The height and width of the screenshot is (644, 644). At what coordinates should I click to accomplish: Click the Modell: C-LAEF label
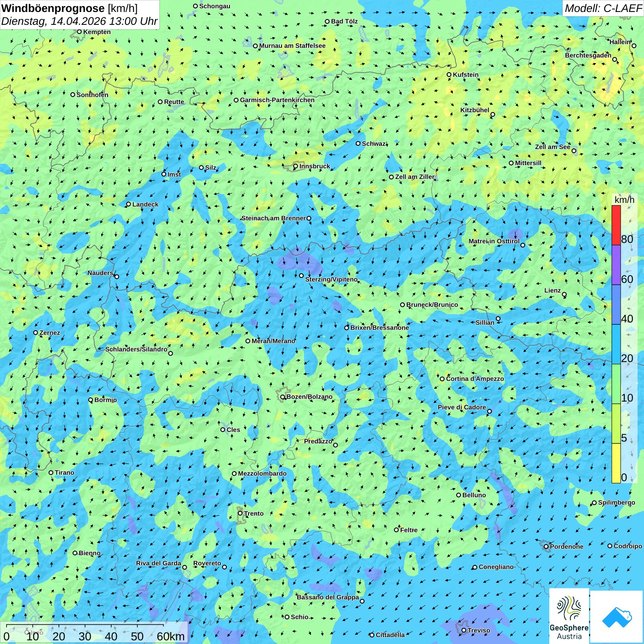point(603,8)
